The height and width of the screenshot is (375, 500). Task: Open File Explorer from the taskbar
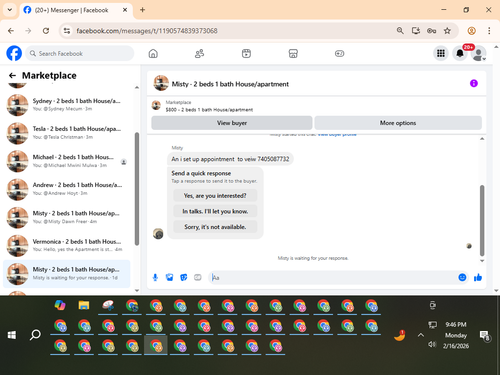[x=84, y=305]
